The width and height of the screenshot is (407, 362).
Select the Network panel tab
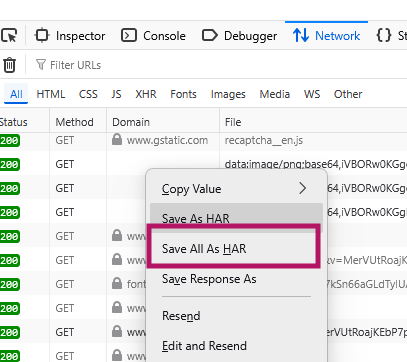(x=326, y=36)
